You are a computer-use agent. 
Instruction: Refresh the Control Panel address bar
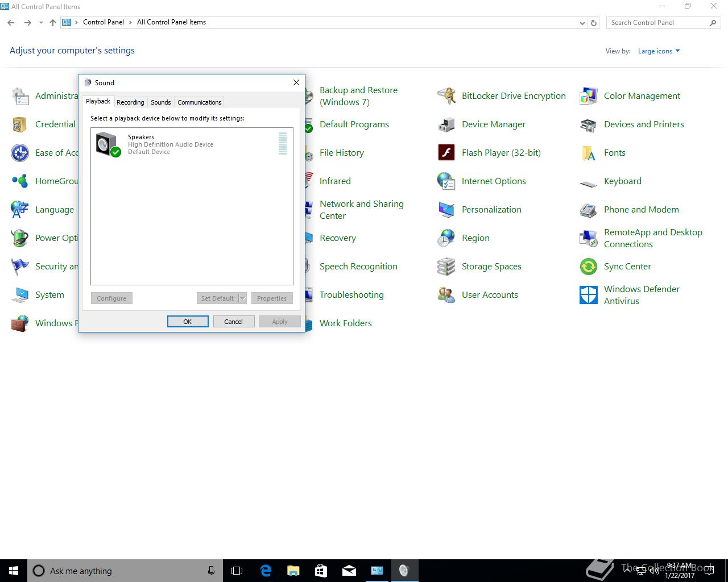pos(594,23)
